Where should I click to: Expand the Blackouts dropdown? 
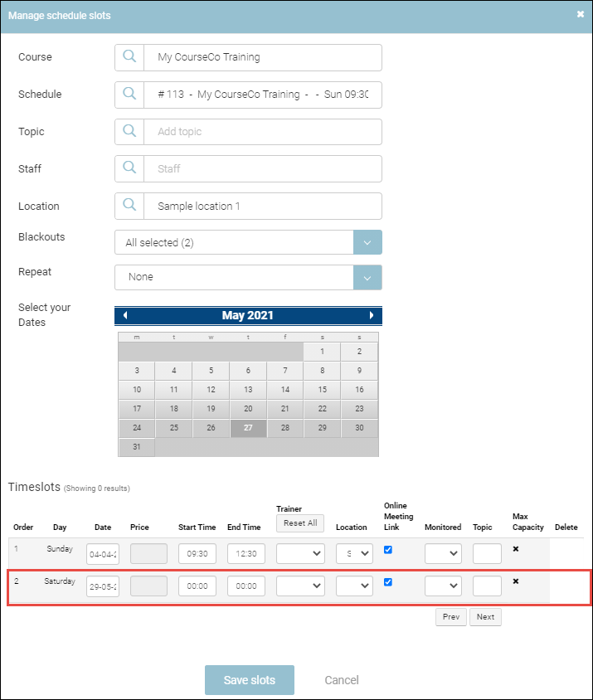click(367, 243)
